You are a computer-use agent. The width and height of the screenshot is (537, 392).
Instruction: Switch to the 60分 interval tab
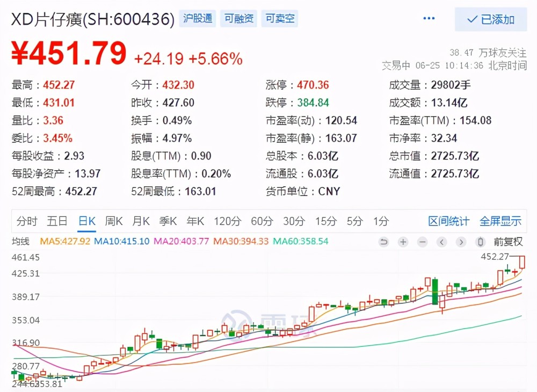262,221
